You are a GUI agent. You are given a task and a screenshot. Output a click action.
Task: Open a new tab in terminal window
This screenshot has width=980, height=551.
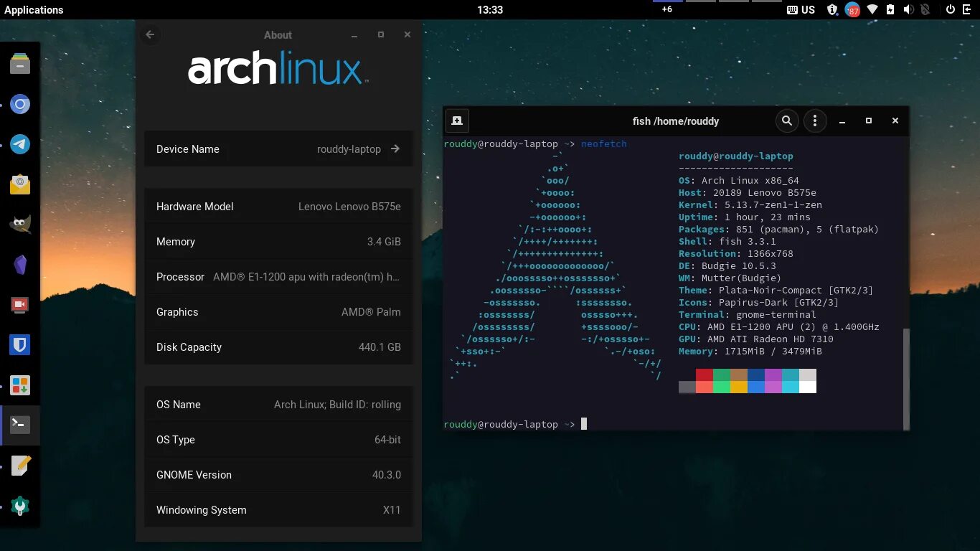[x=457, y=121]
